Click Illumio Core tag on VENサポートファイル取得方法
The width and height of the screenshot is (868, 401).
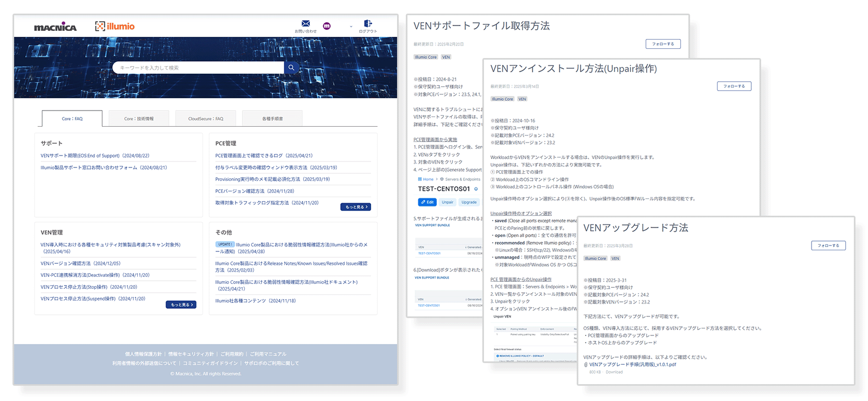pos(426,57)
